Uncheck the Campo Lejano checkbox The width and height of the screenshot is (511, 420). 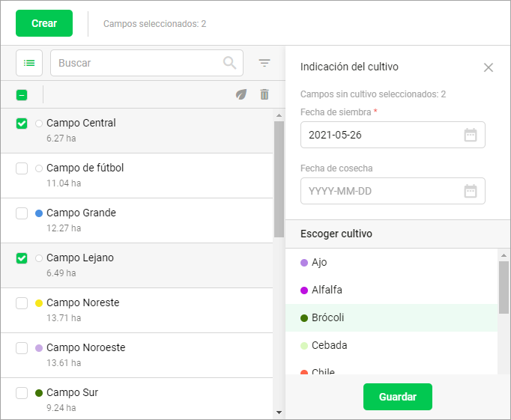[x=22, y=258]
